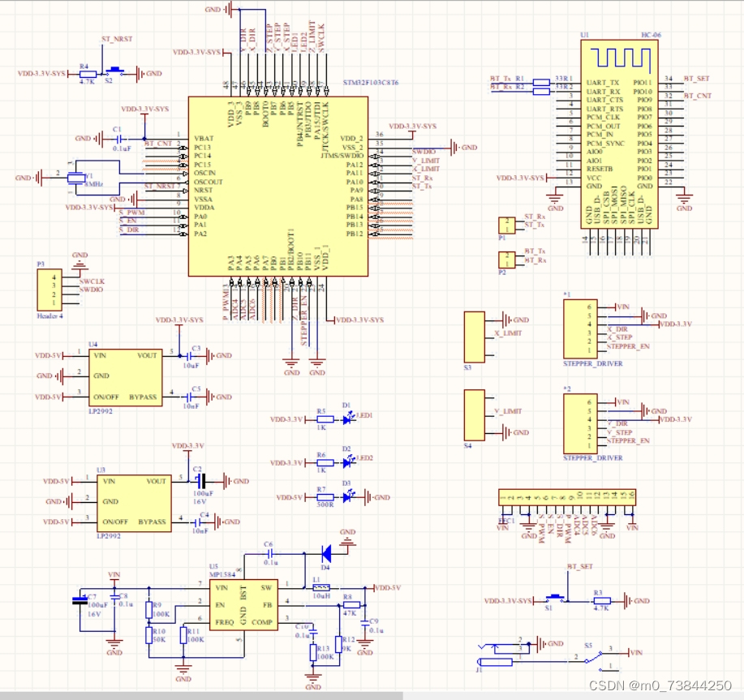Click the U3 LP2992 regulator block
The image size is (744, 700).
click(x=135, y=503)
